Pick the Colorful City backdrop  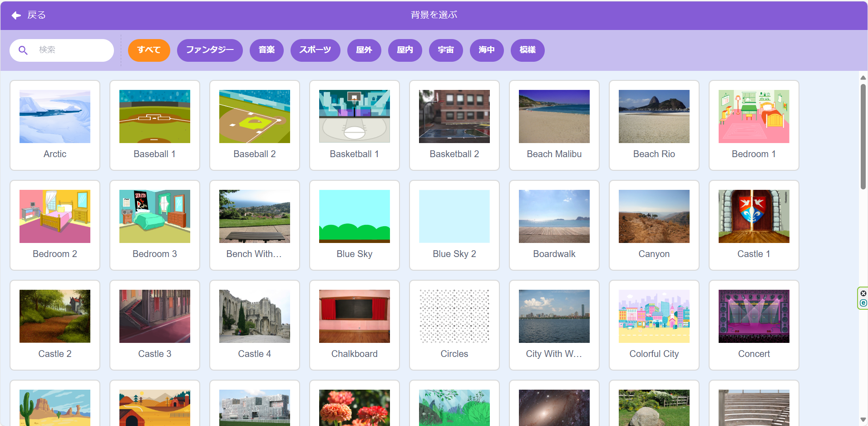click(x=654, y=317)
